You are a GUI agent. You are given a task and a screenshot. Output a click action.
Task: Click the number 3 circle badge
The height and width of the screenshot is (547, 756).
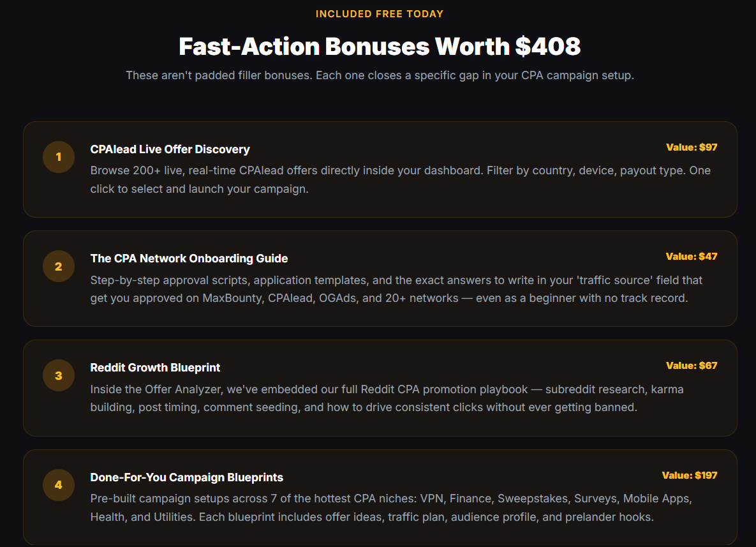(58, 375)
